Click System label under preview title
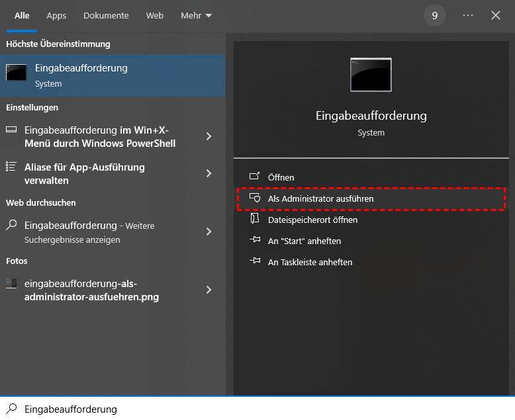Viewport: 515px width, 420px height. click(x=371, y=132)
